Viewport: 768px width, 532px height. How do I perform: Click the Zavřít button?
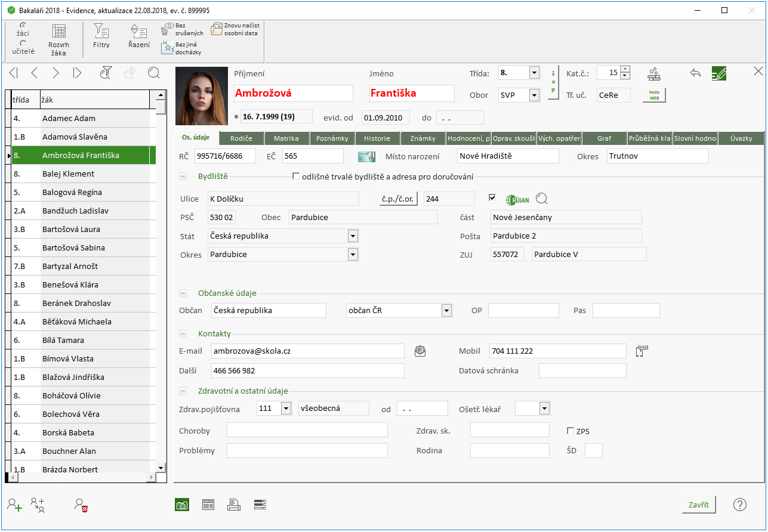coord(698,505)
